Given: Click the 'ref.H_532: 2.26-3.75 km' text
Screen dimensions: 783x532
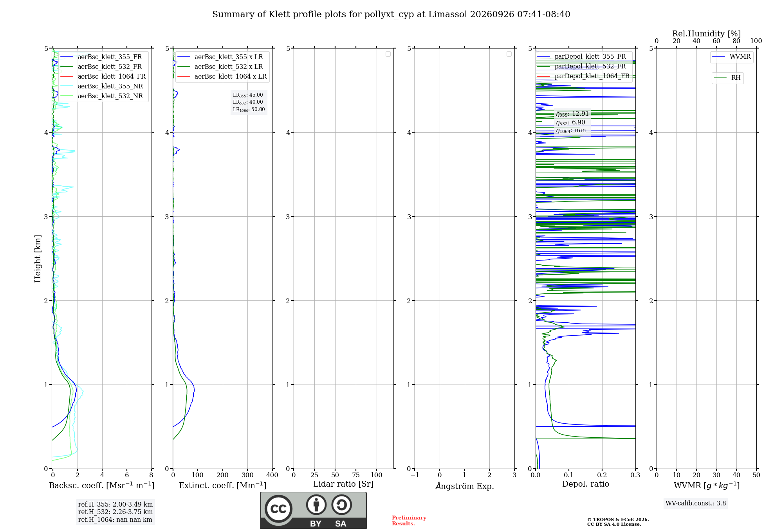Looking at the screenshot, I should coord(115,512).
